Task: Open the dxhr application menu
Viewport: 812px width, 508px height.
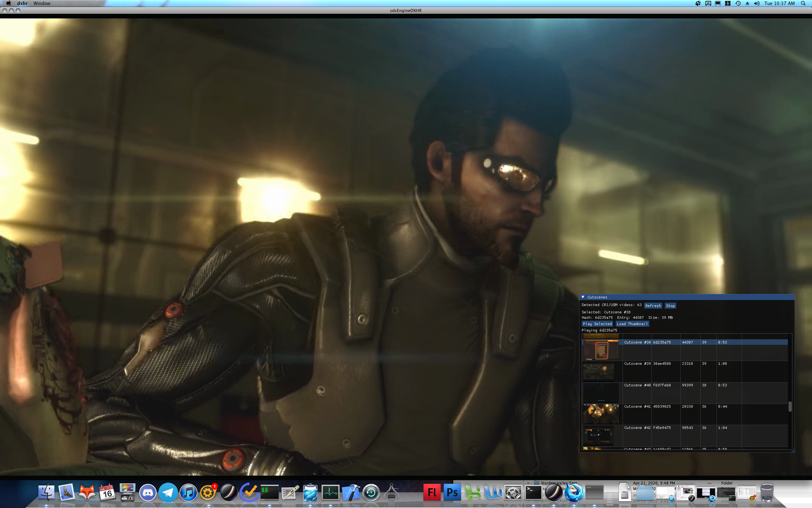Action: (x=23, y=3)
